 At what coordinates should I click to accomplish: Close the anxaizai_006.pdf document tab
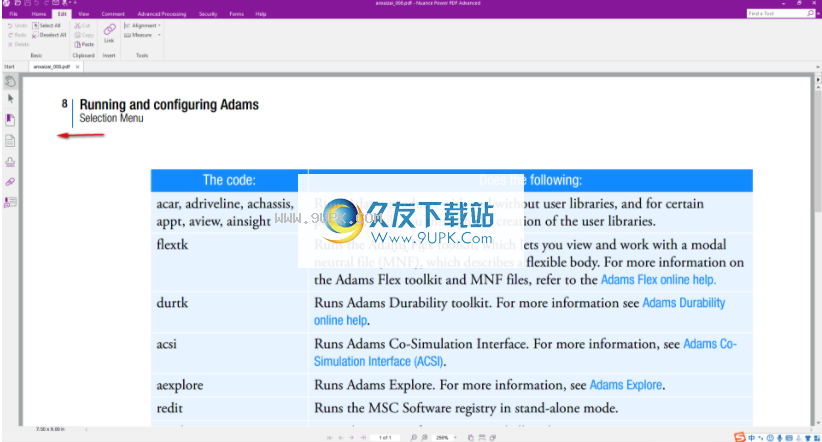pos(78,67)
